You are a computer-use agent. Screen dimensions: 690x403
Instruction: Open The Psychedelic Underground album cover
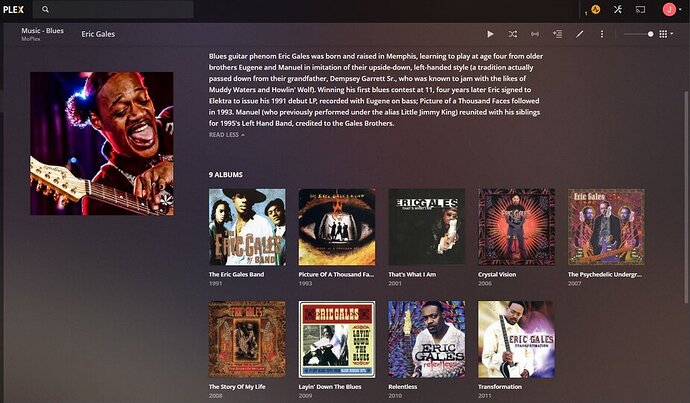(606, 227)
